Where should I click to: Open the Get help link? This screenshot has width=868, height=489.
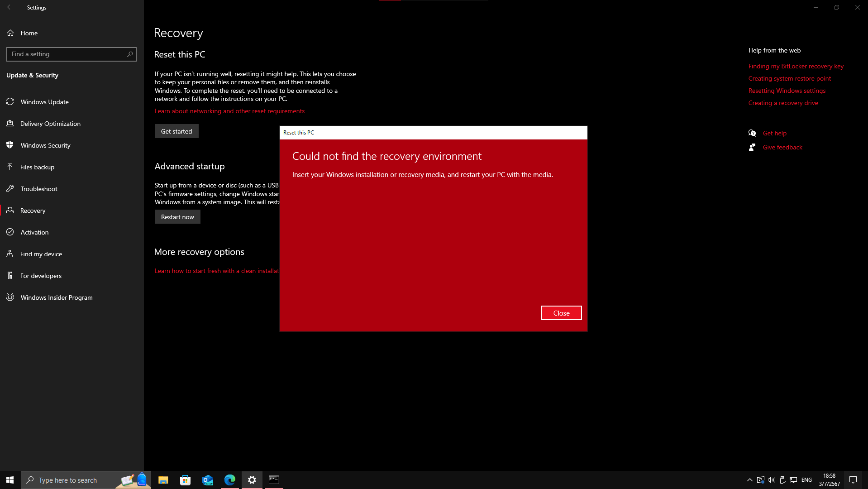[x=775, y=133]
